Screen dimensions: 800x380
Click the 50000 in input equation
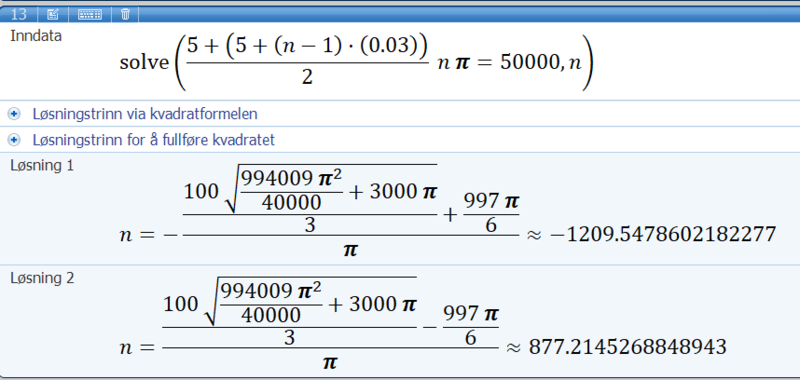(x=530, y=63)
